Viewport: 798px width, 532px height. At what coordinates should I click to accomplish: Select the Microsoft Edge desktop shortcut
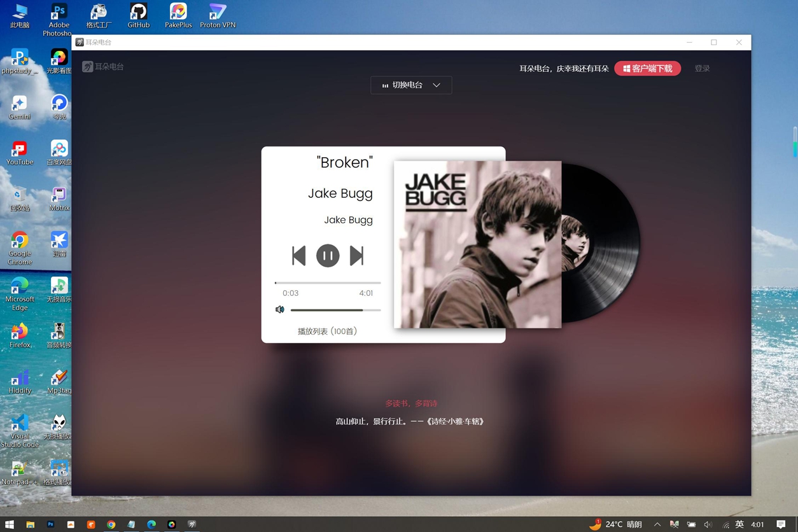click(x=20, y=294)
